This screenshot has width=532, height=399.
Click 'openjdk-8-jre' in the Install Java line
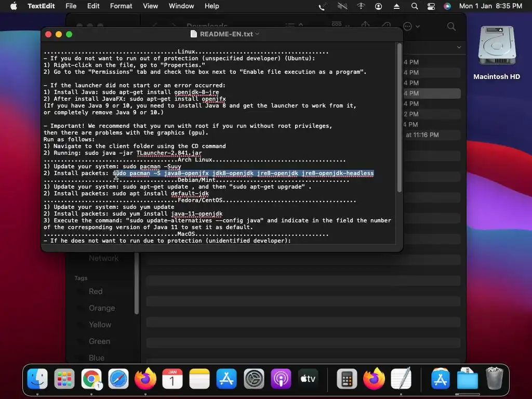[196, 92]
